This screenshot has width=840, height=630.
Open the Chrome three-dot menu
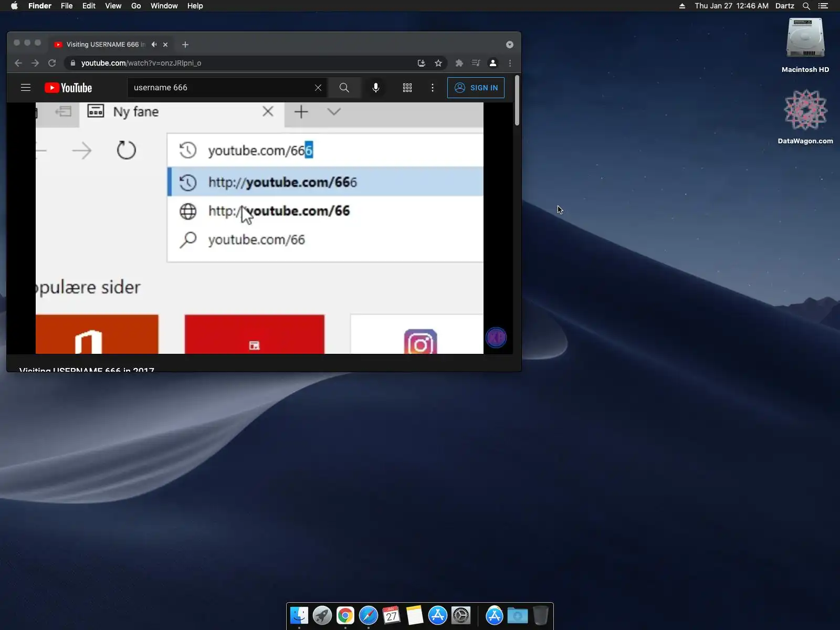[x=510, y=63]
